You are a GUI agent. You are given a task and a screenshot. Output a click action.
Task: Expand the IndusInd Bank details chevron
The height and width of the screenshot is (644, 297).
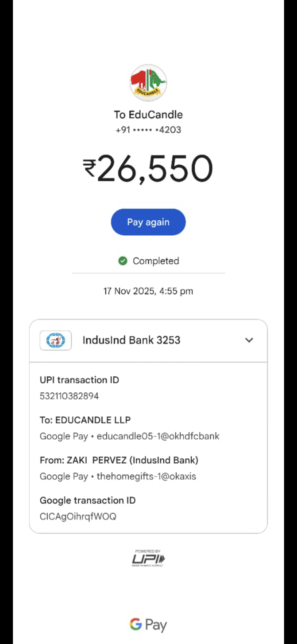[249, 340]
